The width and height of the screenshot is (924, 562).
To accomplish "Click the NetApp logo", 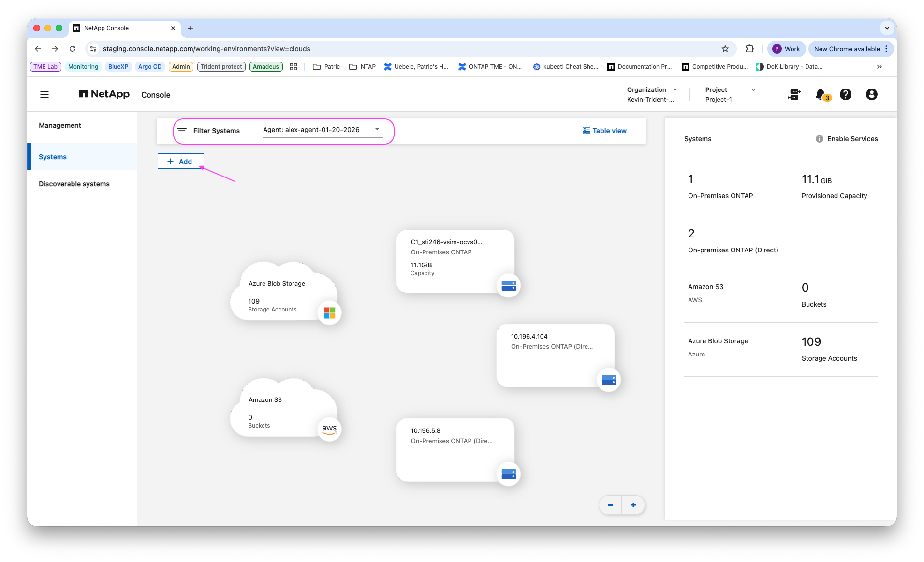I will pos(104,94).
